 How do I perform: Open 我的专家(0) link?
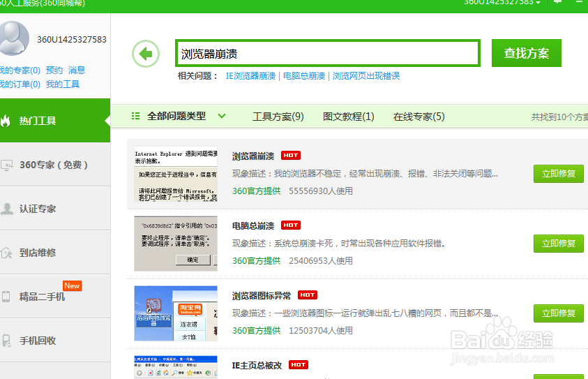click(x=20, y=70)
